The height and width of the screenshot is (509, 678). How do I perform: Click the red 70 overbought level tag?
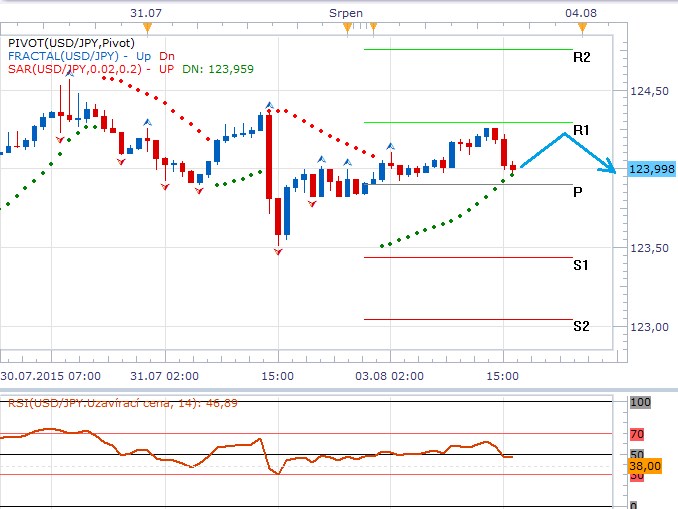[x=637, y=435]
